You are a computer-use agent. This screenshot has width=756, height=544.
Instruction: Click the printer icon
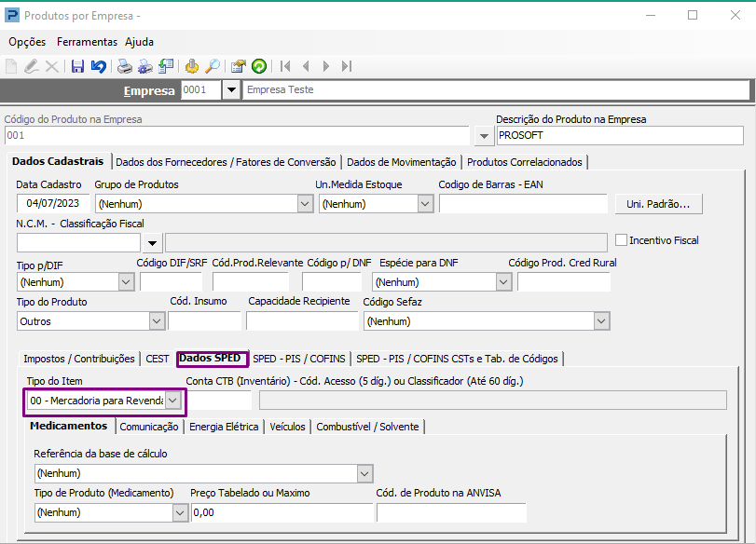pyautogui.click(x=124, y=66)
